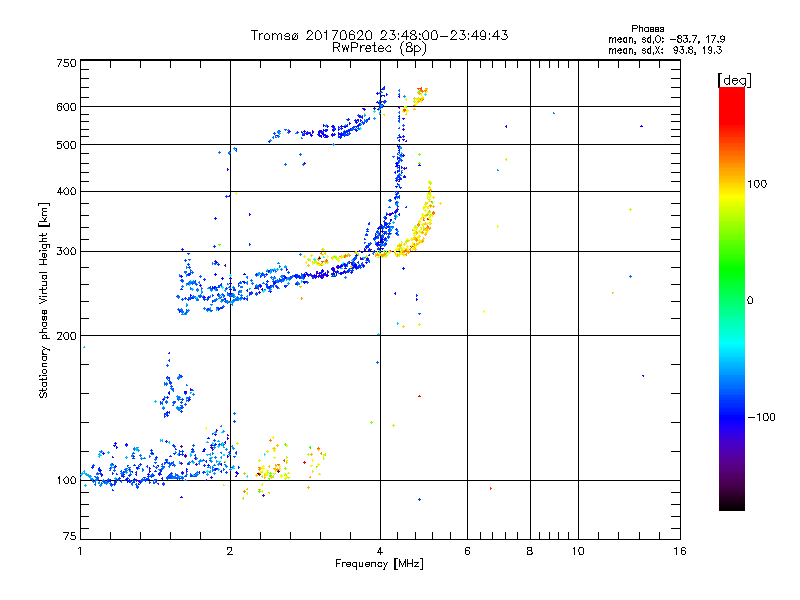Viewport: 800px width, 600px height.
Task: Click the 4 MHz tick label on frequency axis
Action: click(380, 551)
